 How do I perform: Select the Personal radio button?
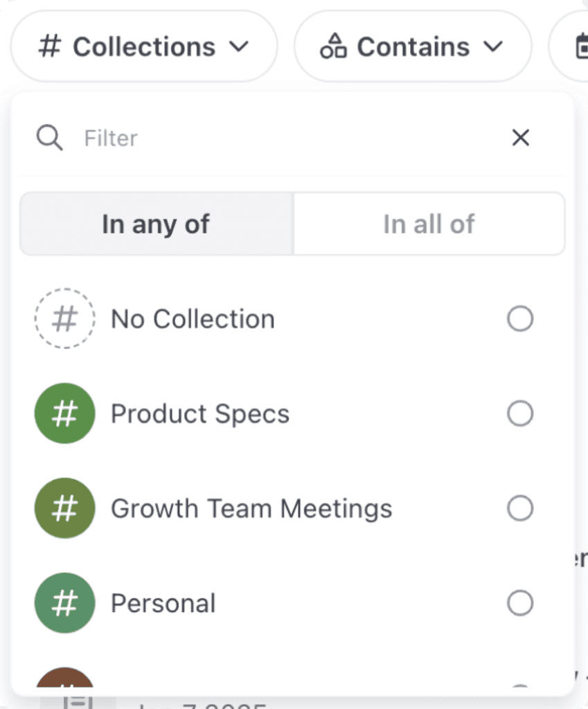click(x=520, y=603)
